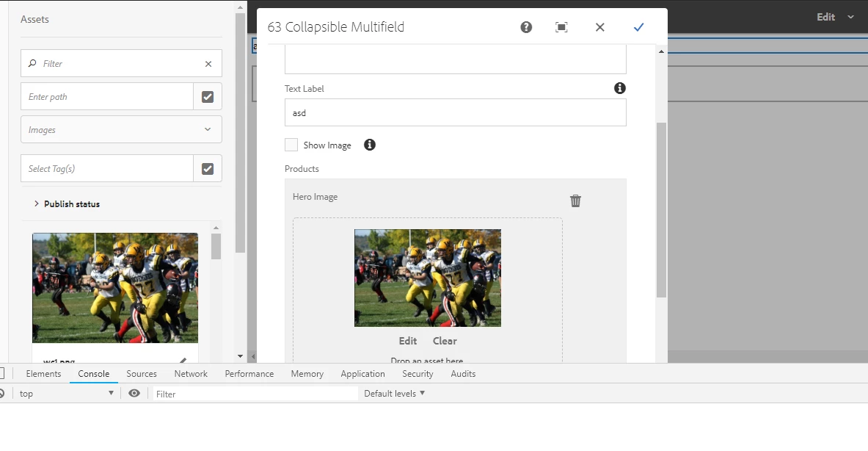
Task: Open the Audits tab
Action: tap(463, 373)
